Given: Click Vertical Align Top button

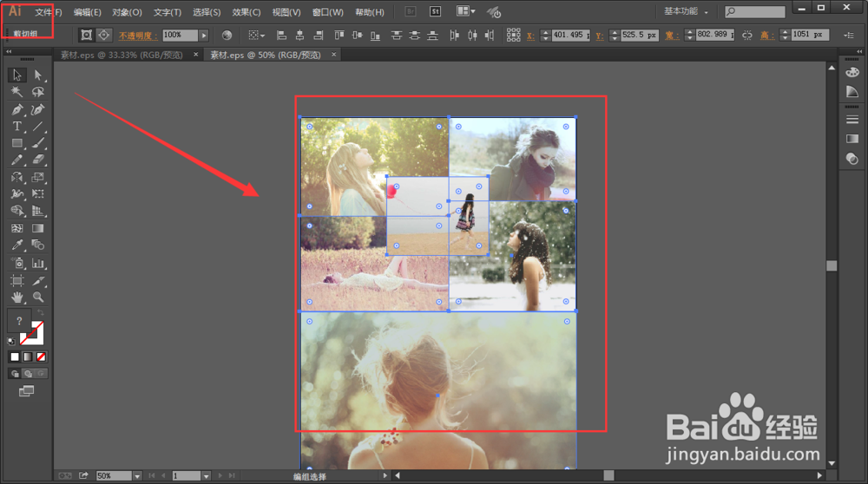Looking at the screenshot, I should click(x=339, y=36).
